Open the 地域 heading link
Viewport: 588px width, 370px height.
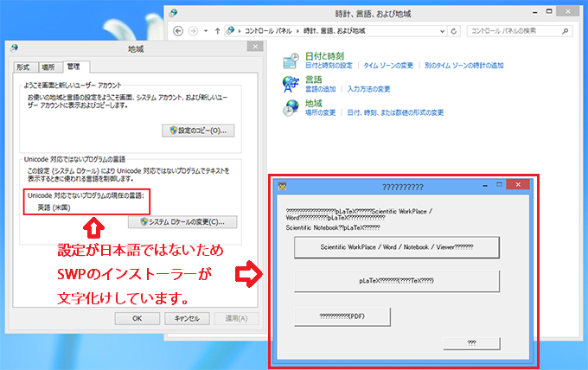tap(314, 104)
